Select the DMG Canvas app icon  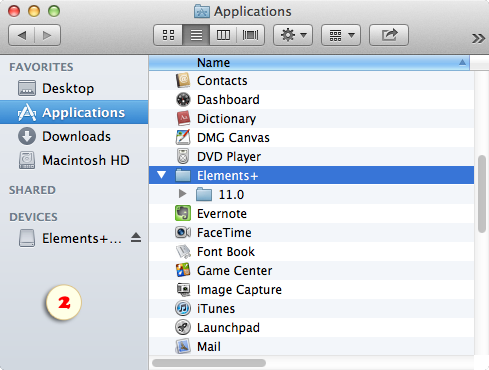point(183,137)
